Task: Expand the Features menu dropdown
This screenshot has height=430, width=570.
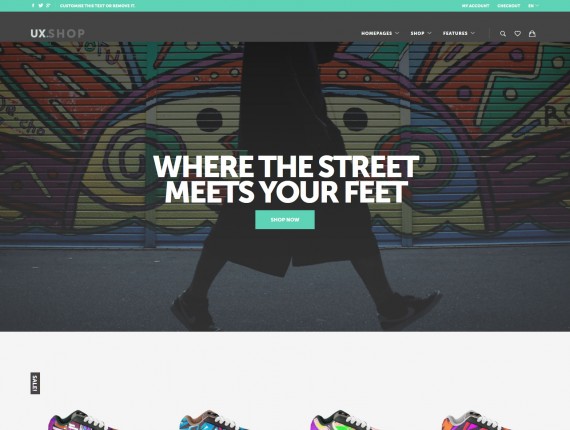Action: click(459, 33)
